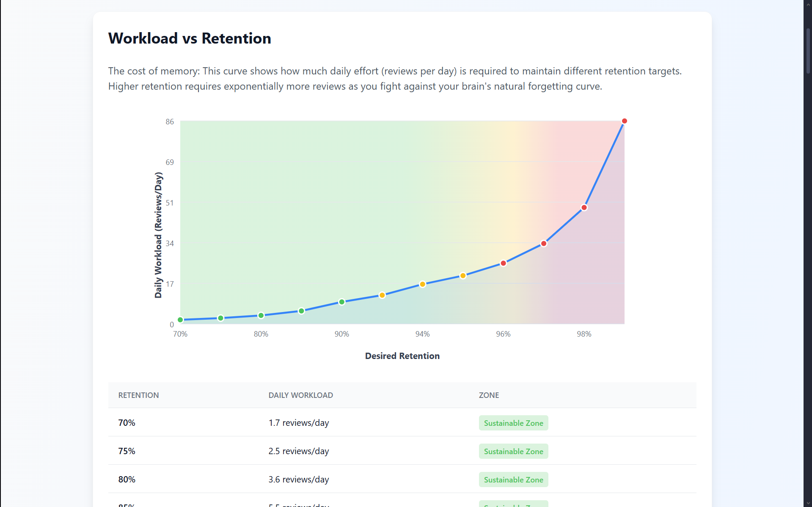Viewport: 812px width, 507px height.
Task: Sort by the Retention column header
Action: click(x=139, y=395)
